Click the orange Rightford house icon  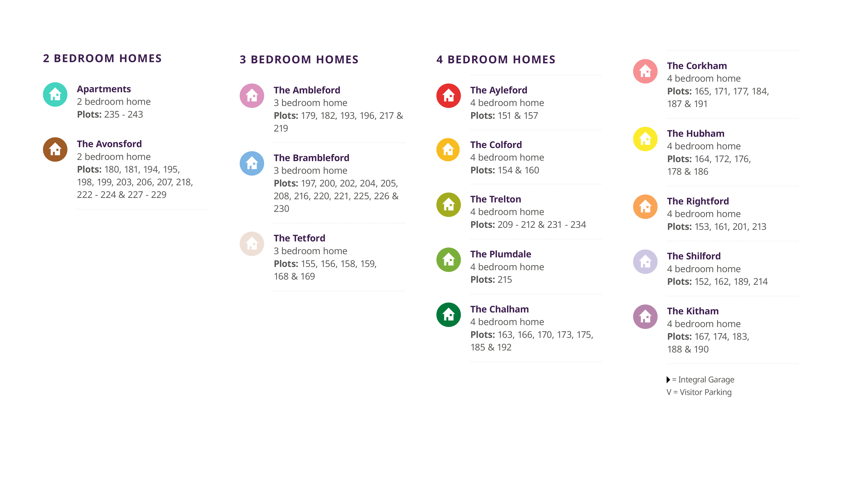coord(645,206)
